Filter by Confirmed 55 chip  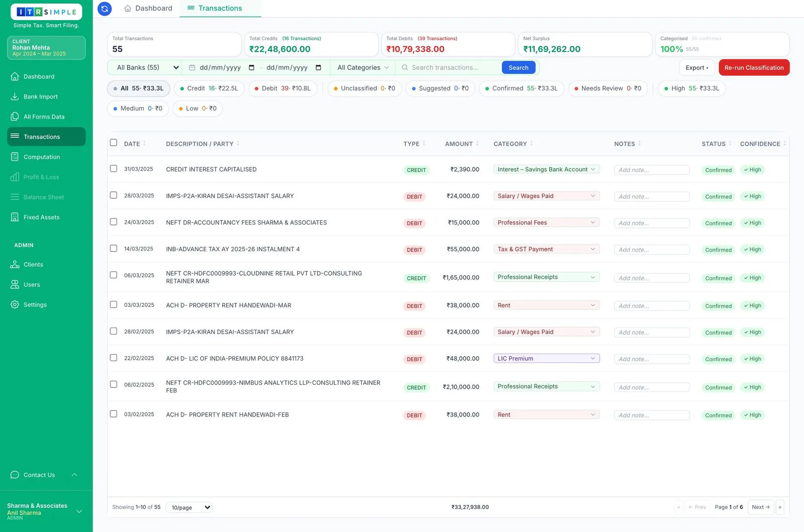[x=521, y=88]
